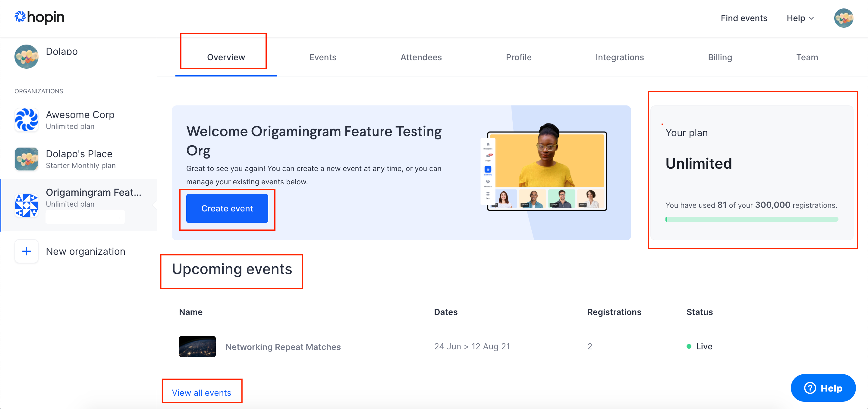
Task: Select the Billing tab
Action: pos(720,57)
